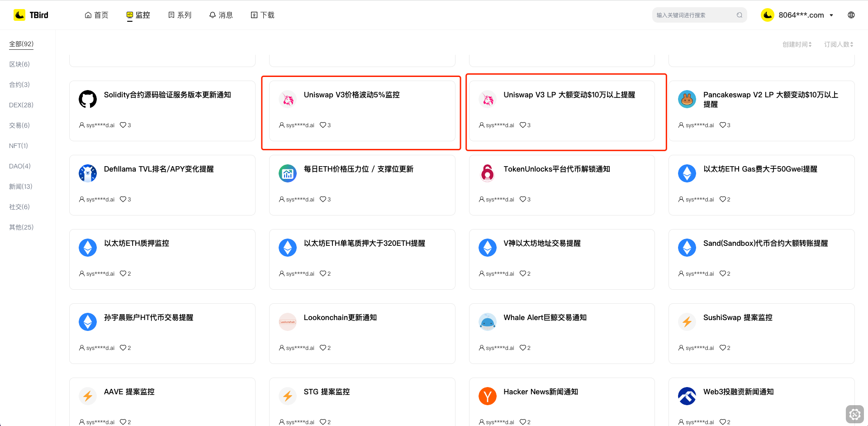Toggle heart on Defillama TVL card
The width and height of the screenshot is (868, 426).
pyautogui.click(x=123, y=200)
